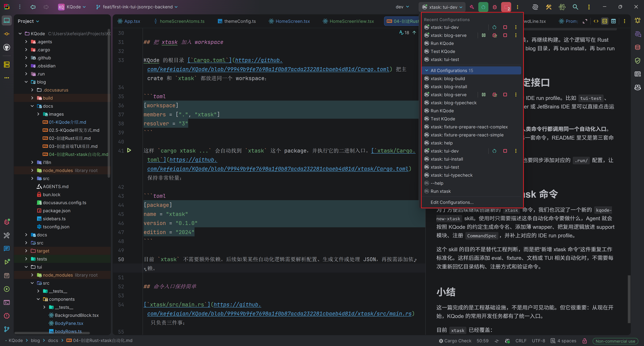Open the three-dot menu beside recent xtask: blog-serve

(516, 35)
